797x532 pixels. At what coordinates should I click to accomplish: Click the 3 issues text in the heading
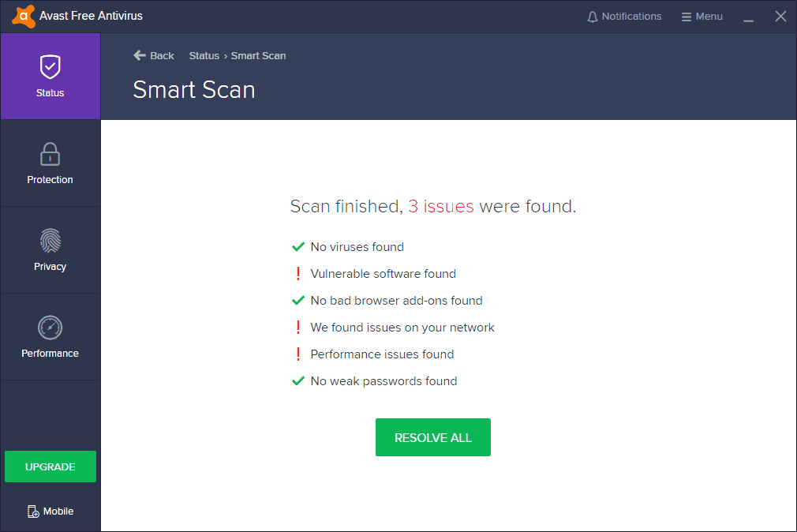tap(442, 206)
